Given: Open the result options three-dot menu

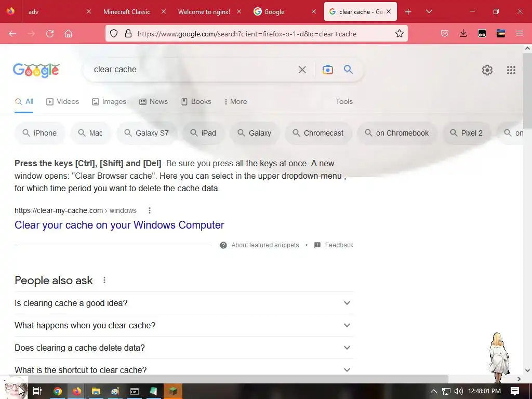Looking at the screenshot, I should [149, 211].
